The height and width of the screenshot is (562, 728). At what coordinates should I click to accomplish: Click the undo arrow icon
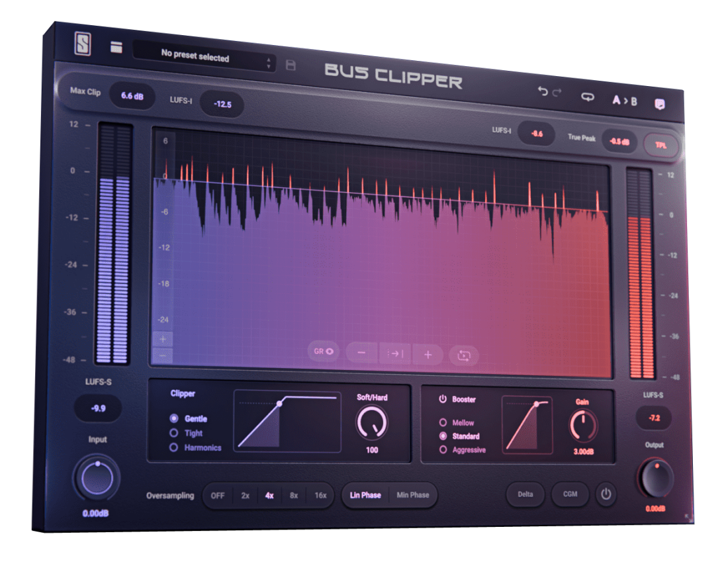[x=543, y=93]
